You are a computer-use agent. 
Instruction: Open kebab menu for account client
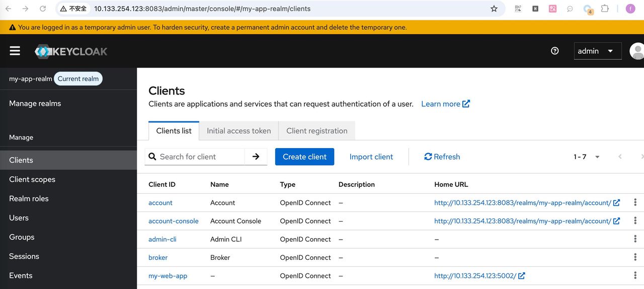click(635, 202)
